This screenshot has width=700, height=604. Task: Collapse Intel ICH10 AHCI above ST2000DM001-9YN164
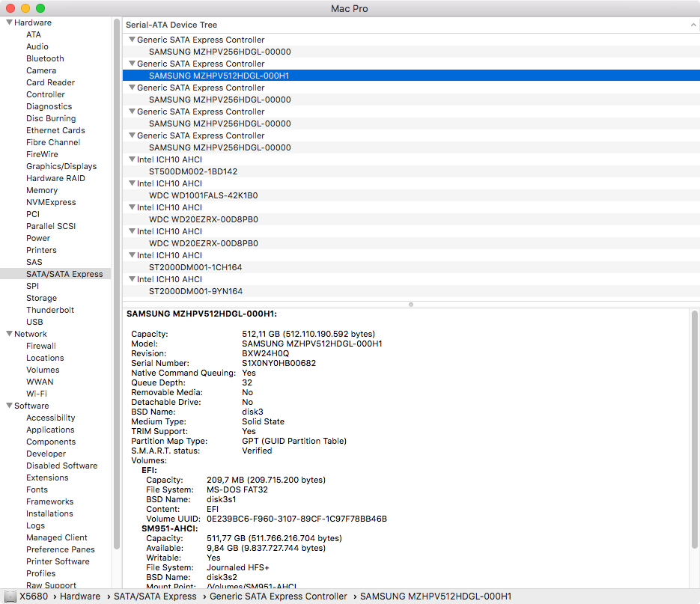coord(133,278)
